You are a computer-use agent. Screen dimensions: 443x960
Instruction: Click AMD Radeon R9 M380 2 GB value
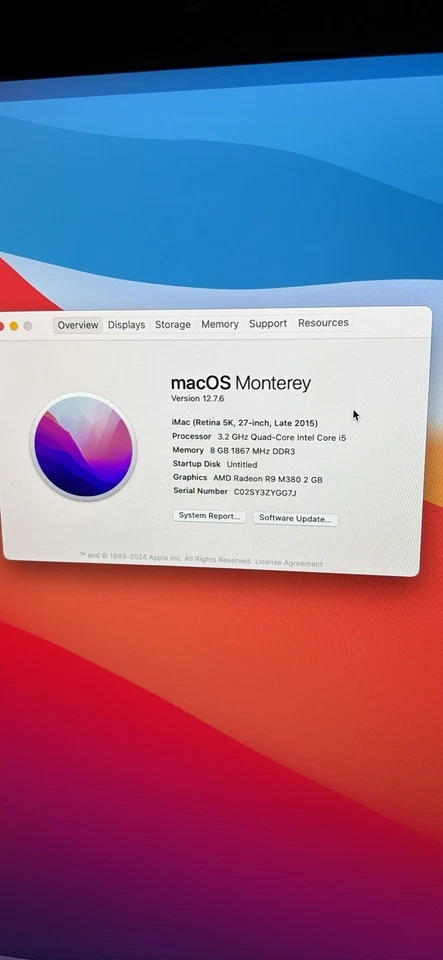point(267,479)
